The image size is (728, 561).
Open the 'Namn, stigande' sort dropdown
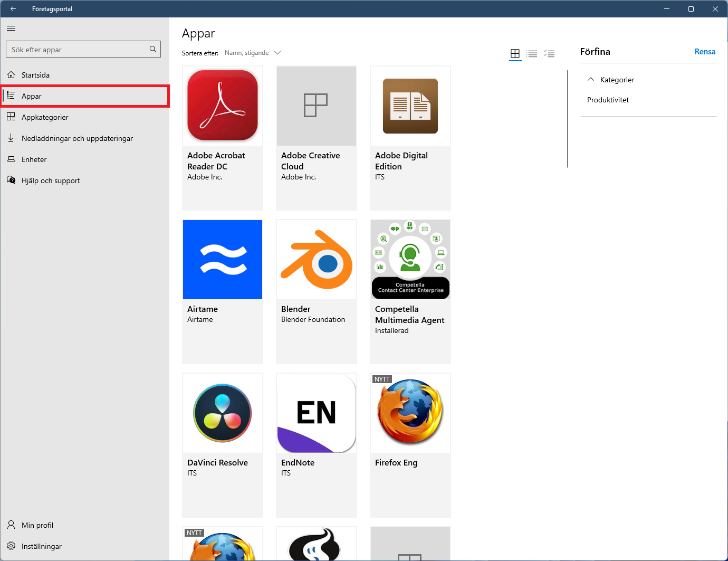click(253, 53)
